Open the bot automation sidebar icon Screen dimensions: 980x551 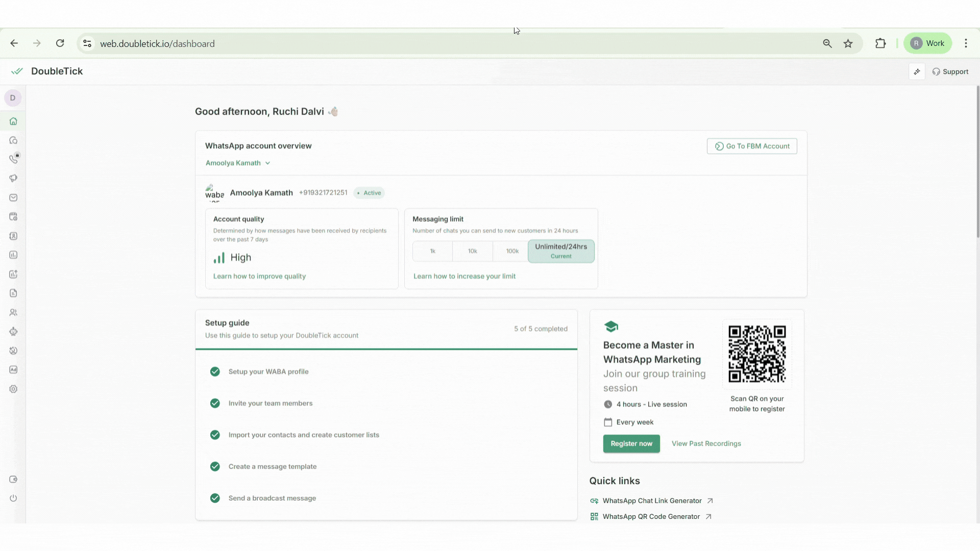(13, 332)
